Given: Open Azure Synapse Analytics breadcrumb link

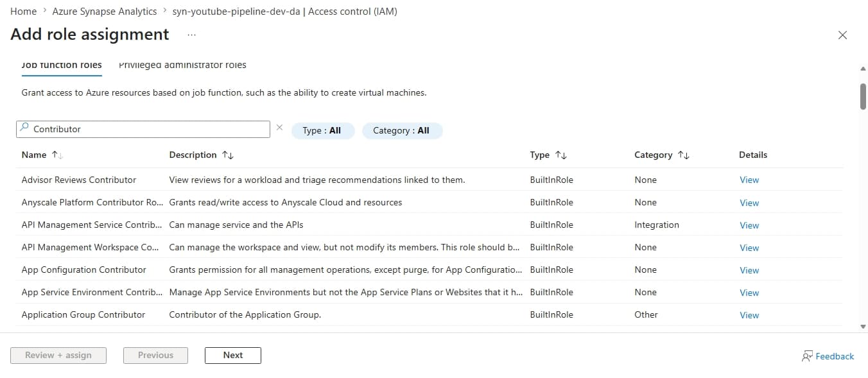Looking at the screenshot, I should click(106, 11).
